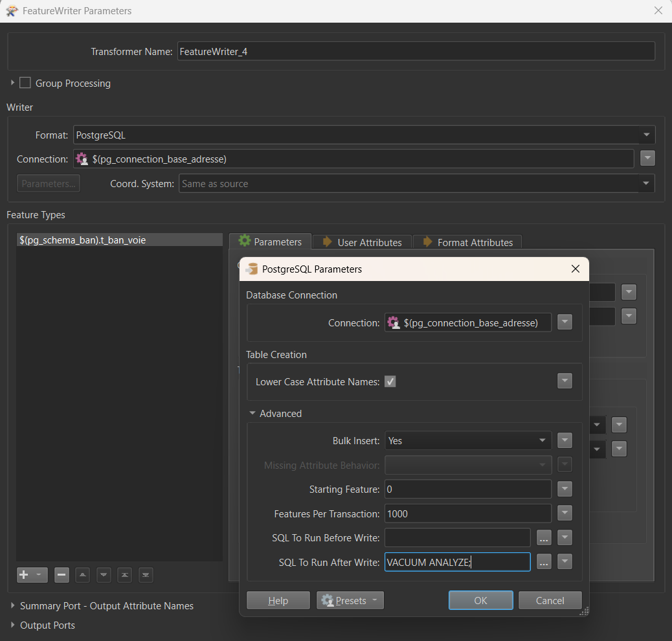Click the SQL To Run After Write field
The width and height of the screenshot is (672, 641).
click(458, 562)
